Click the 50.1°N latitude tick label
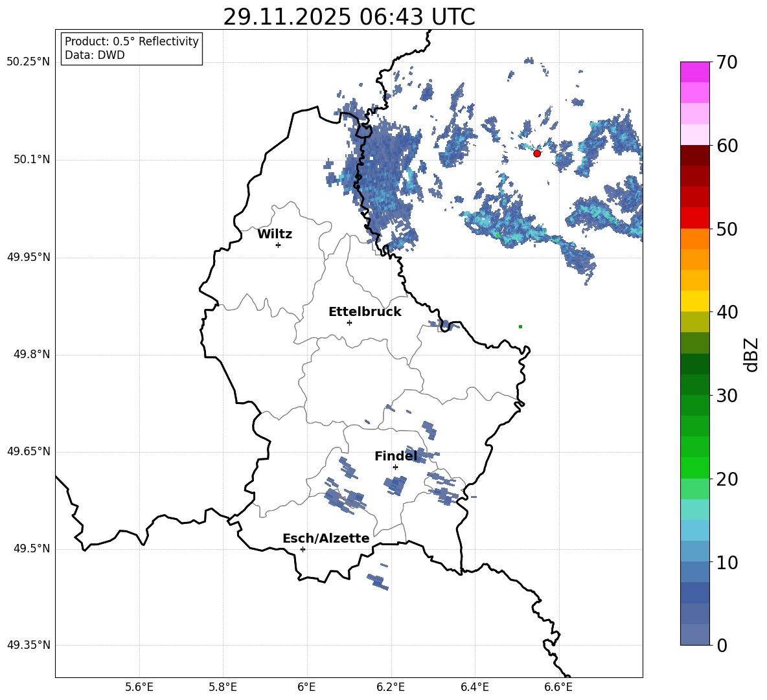 click(29, 160)
